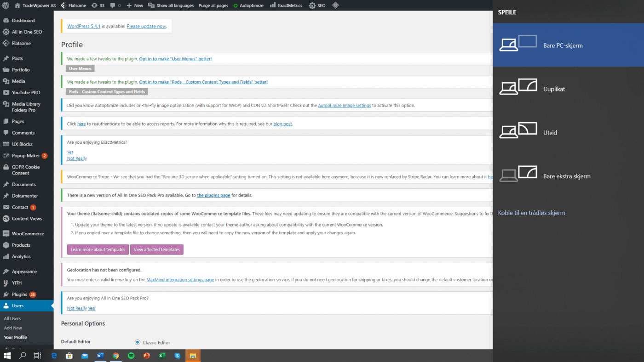644x362 pixels.
Task: Open the Windows Start menu
Action: (x=7, y=356)
